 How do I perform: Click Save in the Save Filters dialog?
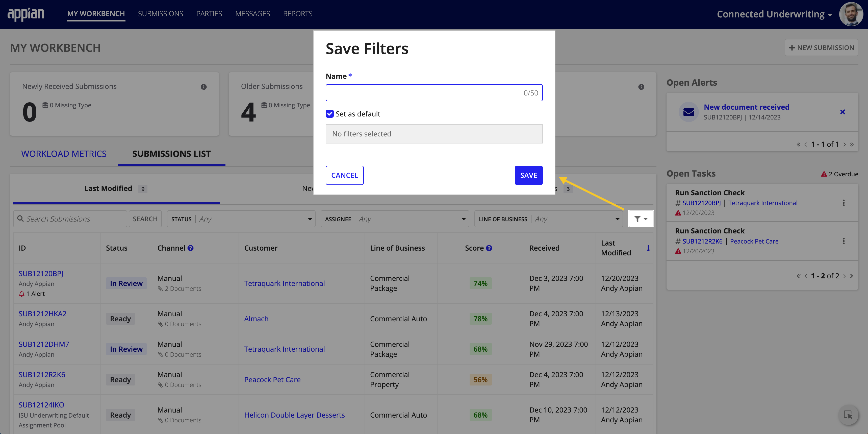point(528,175)
